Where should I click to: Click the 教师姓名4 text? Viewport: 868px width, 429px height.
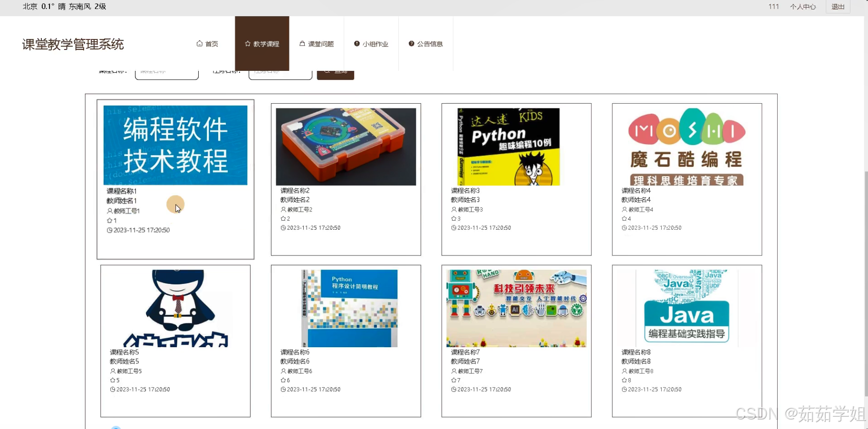click(x=636, y=200)
